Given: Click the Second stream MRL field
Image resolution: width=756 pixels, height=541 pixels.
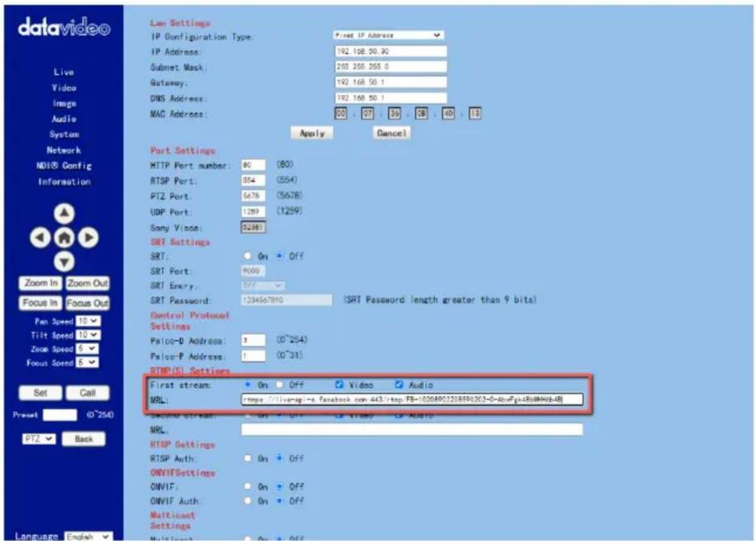Looking at the screenshot, I should click(412, 429).
